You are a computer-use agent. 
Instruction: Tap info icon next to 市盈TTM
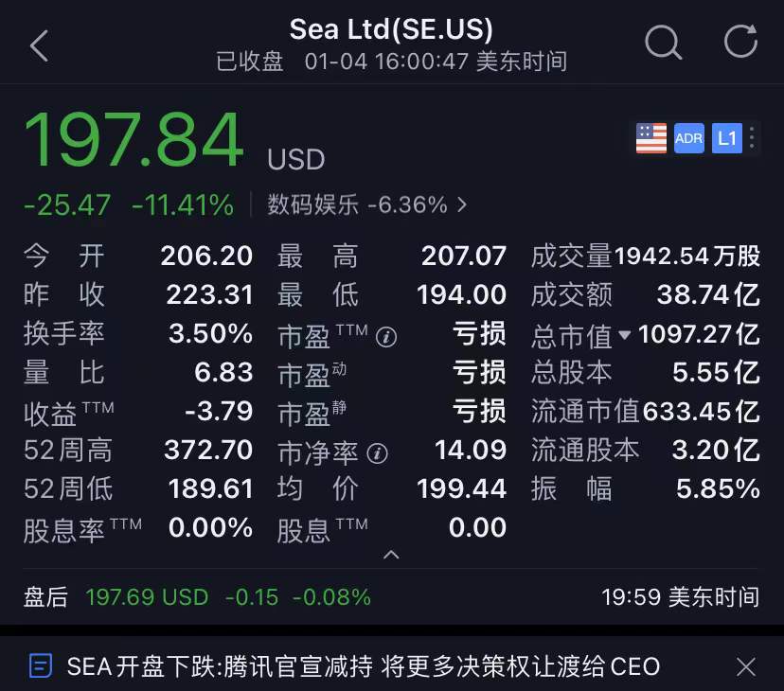point(386,337)
